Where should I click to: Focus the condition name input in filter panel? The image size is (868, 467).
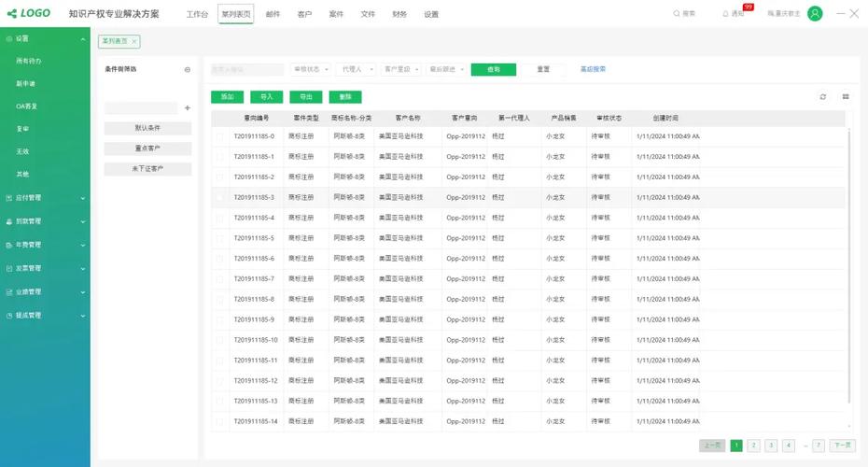[141, 108]
